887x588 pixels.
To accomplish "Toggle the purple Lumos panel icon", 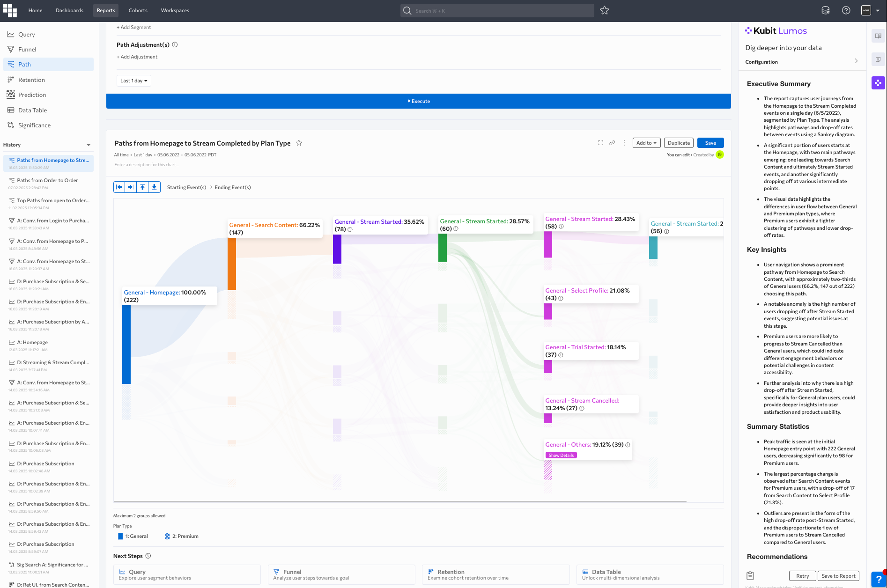I will click(878, 83).
